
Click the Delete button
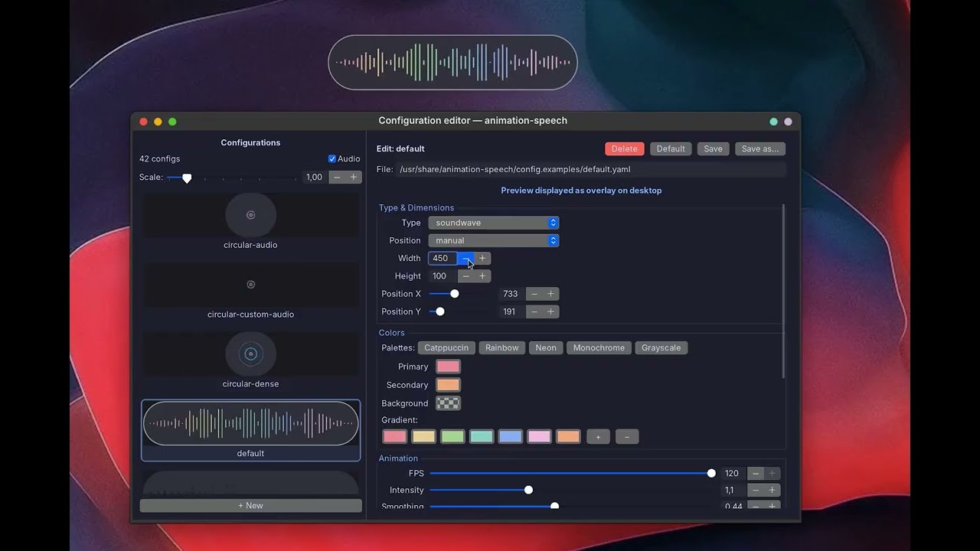[x=625, y=149]
